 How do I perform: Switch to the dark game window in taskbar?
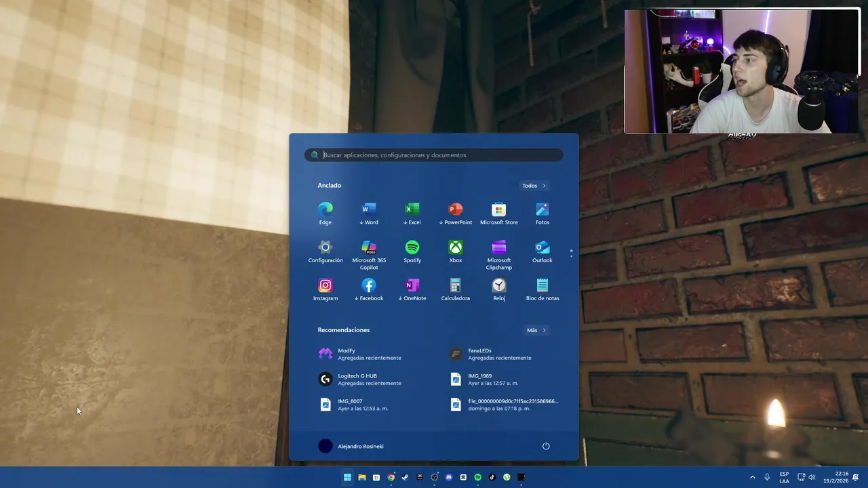tap(521, 477)
